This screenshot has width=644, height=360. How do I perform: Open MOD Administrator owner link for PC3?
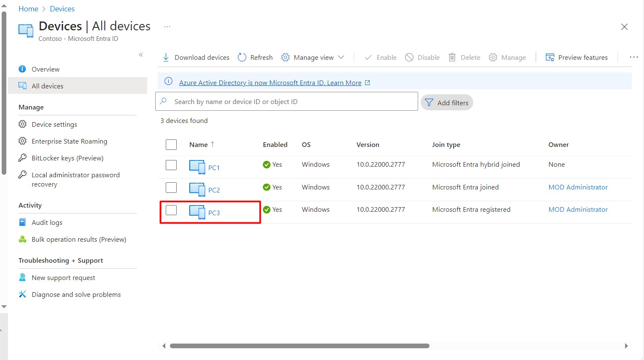[578, 209]
